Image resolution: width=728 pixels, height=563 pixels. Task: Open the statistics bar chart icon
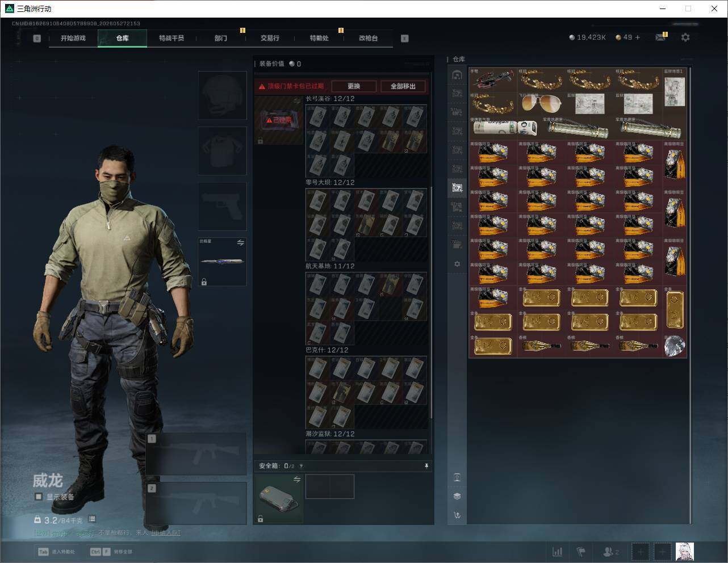pyautogui.click(x=558, y=552)
